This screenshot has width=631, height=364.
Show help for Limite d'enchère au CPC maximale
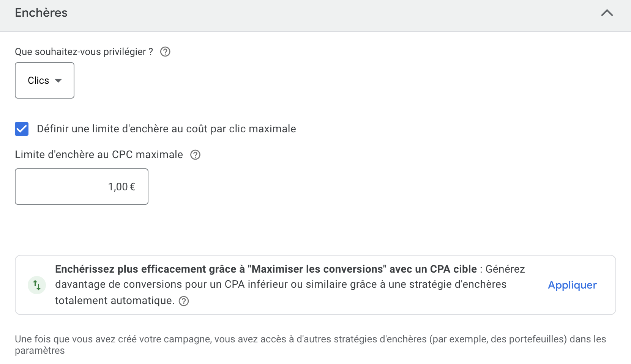195,155
